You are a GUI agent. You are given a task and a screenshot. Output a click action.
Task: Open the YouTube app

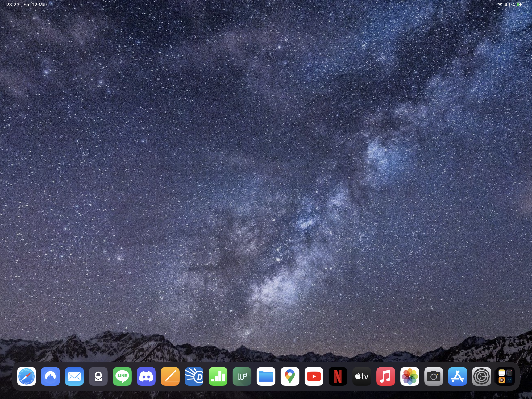[x=314, y=376]
